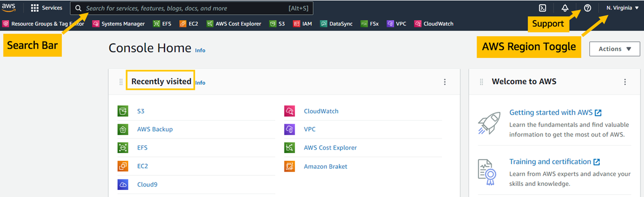
Task: Click the S3 icon in Recently visited
Action: pyautogui.click(x=123, y=111)
